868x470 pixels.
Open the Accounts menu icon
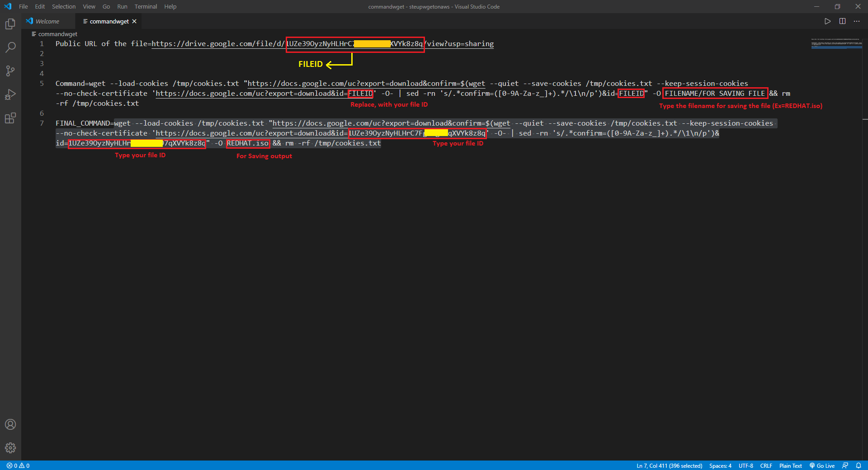[10, 424]
